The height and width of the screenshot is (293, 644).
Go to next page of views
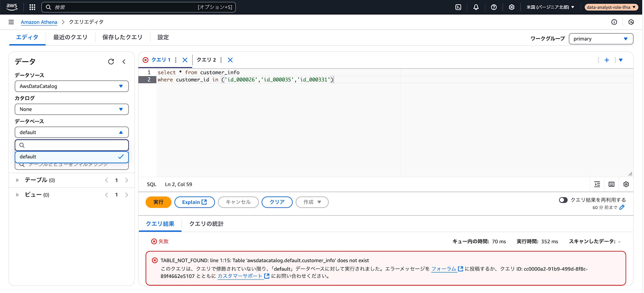pyautogui.click(x=127, y=195)
